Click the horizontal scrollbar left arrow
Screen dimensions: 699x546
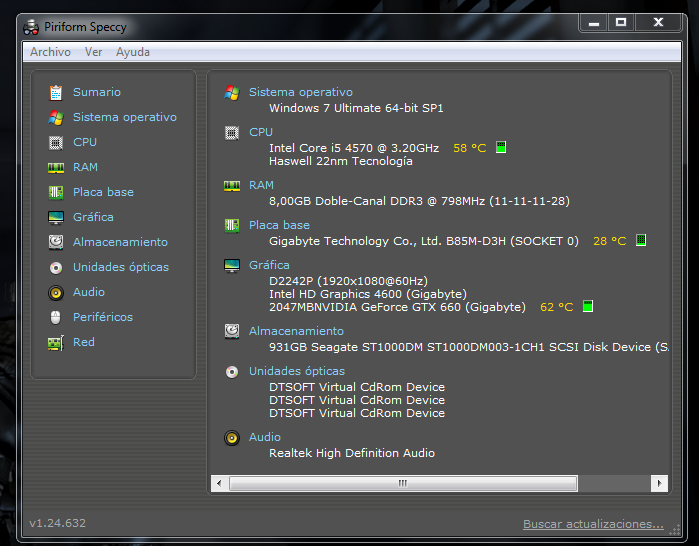coord(220,483)
